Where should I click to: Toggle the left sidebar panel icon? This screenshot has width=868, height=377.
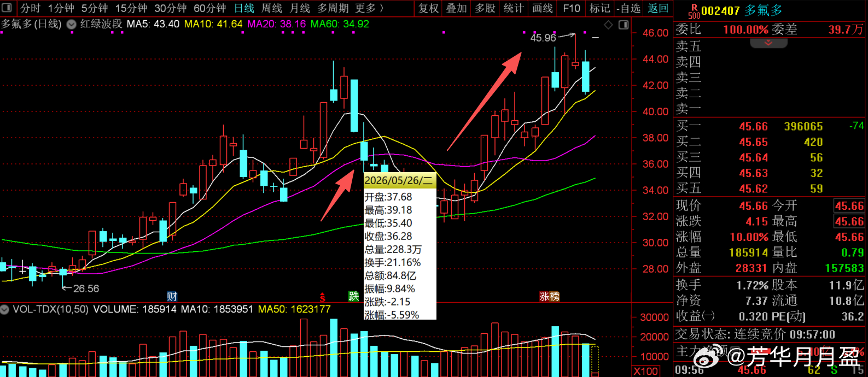pyautogui.click(x=7, y=8)
